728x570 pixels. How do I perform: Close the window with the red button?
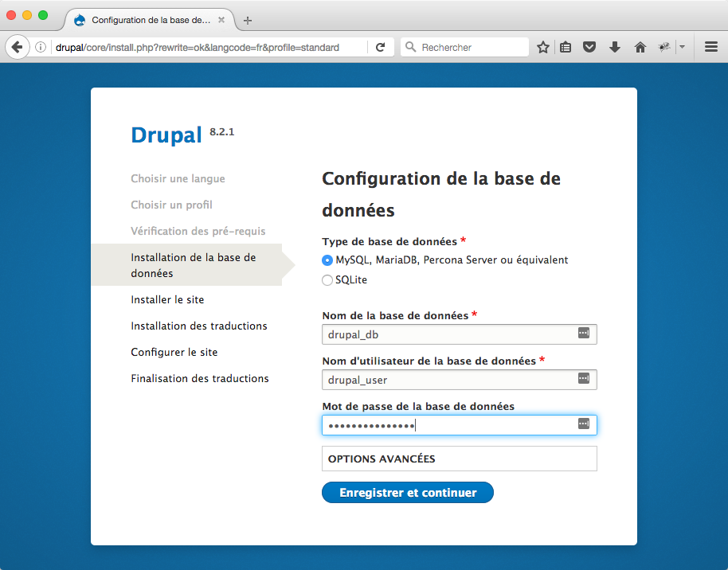(11, 15)
